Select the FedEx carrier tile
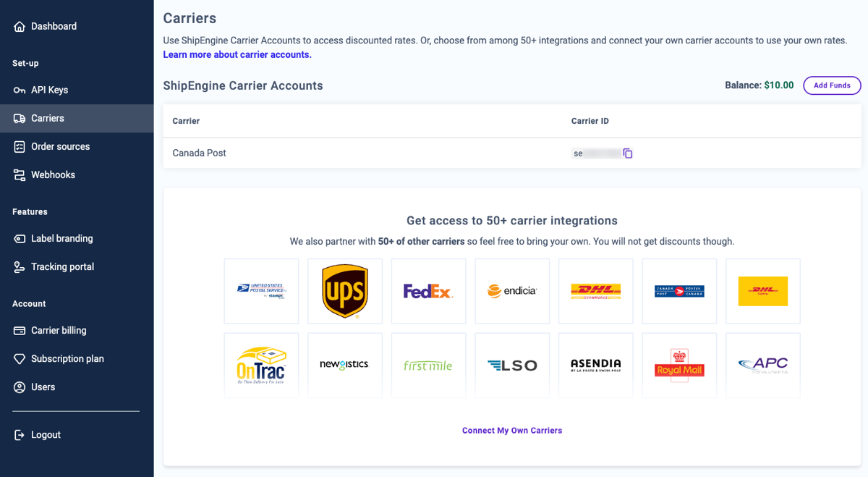 point(428,291)
